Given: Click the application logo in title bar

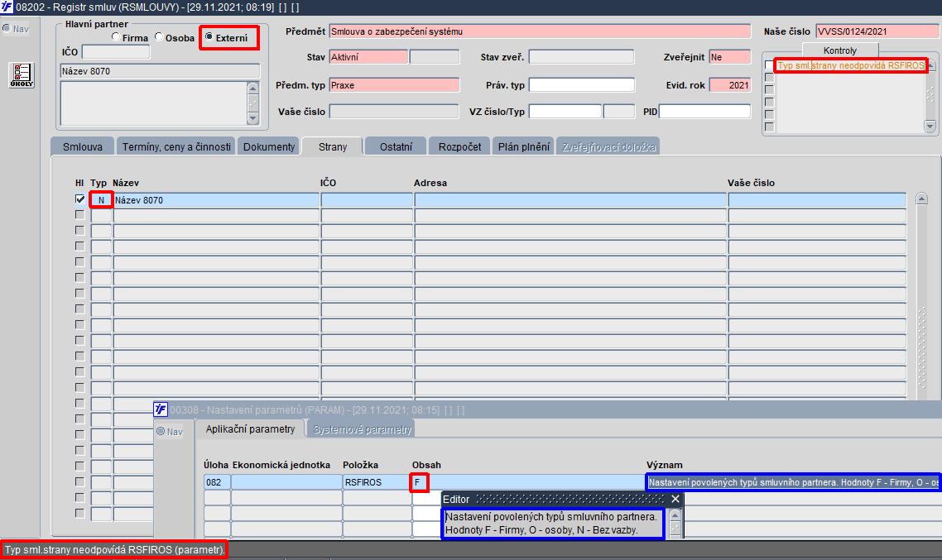Looking at the screenshot, I should pyautogui.click(x=7, y=7).
